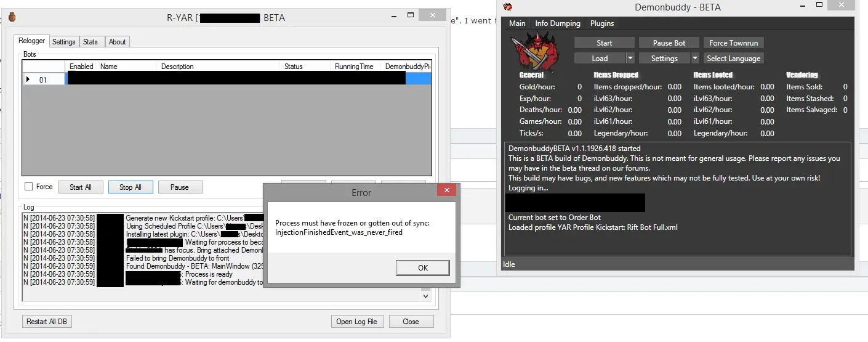Sort by the Status column header
The height and width of the screenshot is (342, 868).
[294, 67]
